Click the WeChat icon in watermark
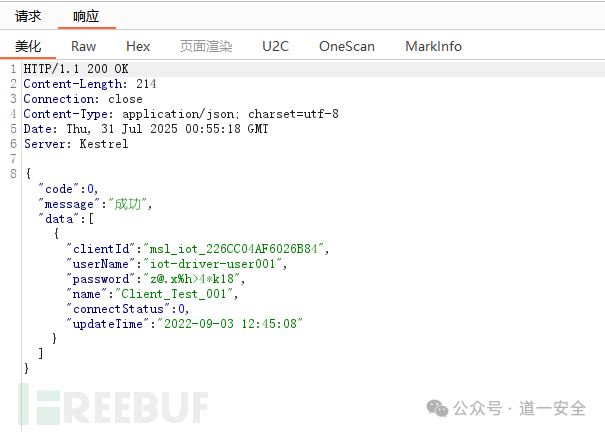 (x=437, y=408)
